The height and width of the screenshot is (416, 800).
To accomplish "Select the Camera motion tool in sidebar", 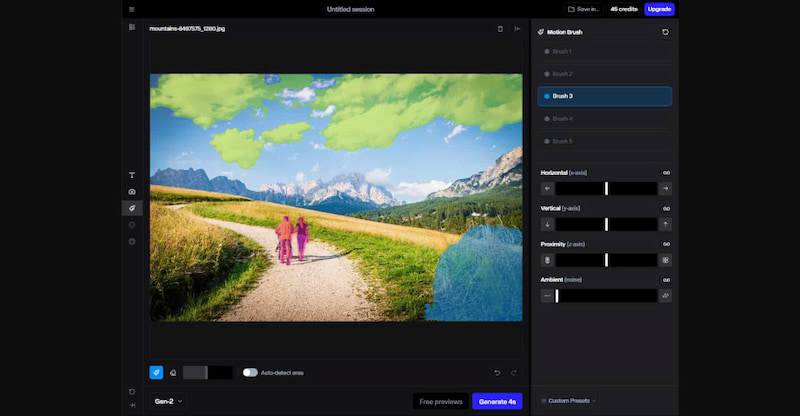I will coord(132,192).
